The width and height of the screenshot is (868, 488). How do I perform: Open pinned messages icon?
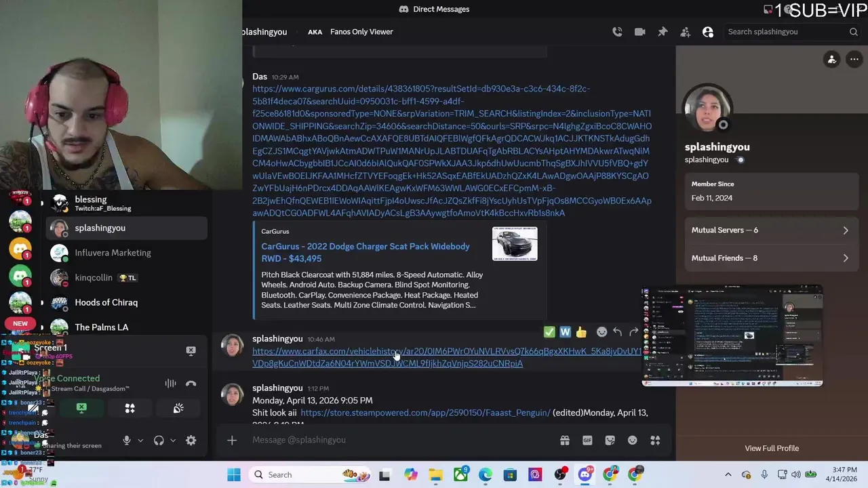pos(663,32)
